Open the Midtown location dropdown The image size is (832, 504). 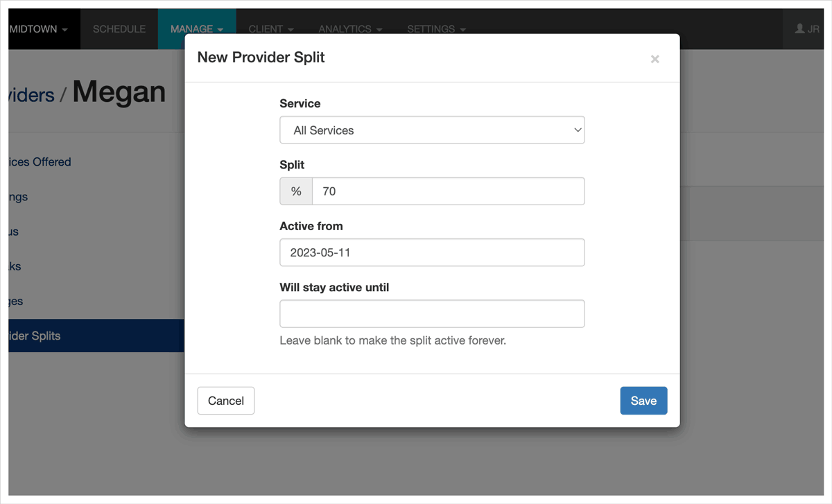(39, 29)
